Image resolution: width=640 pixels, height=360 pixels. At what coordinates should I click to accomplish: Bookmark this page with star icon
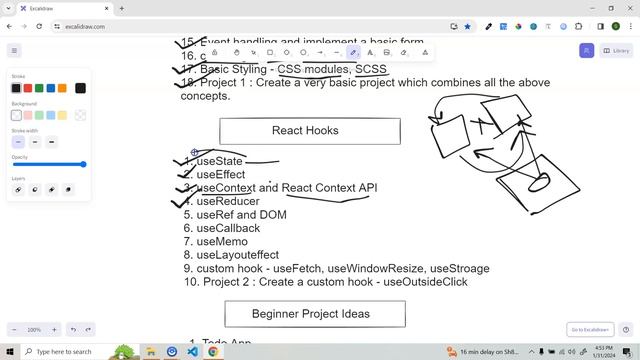click(467, 27)
